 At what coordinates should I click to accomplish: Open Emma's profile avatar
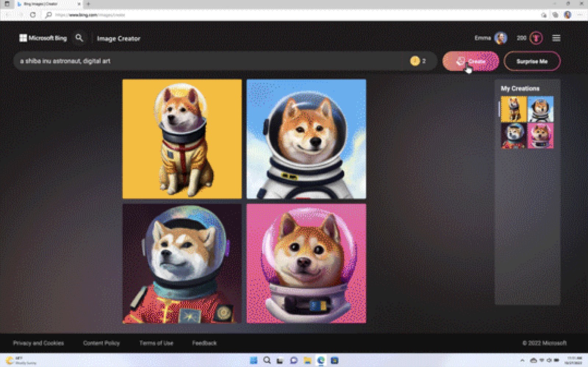pyautogui.click(x=501, y=38)
